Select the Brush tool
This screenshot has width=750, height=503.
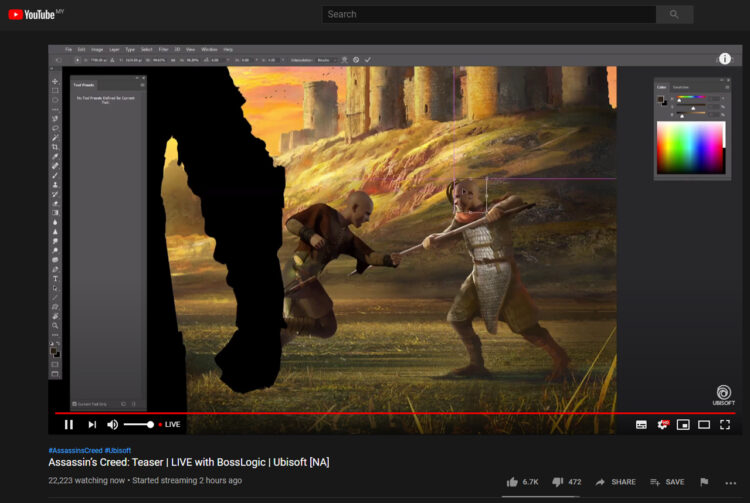[x=55, y=175]
